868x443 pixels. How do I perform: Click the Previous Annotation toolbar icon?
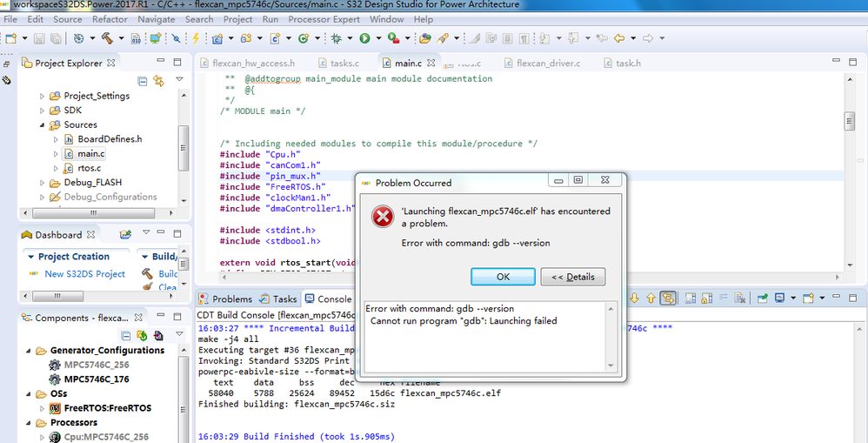(x=573, y=38)
